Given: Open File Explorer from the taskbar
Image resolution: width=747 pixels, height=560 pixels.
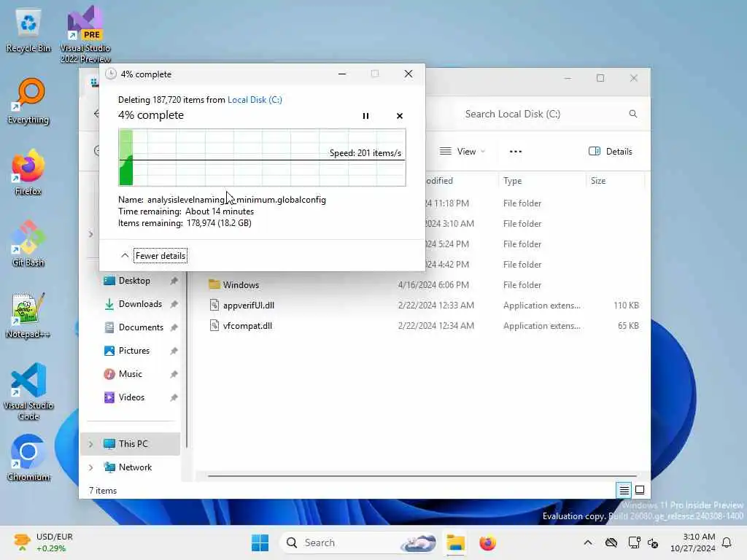Looking at the screenshot, I should pyautogui.click(x=455, y=542).
